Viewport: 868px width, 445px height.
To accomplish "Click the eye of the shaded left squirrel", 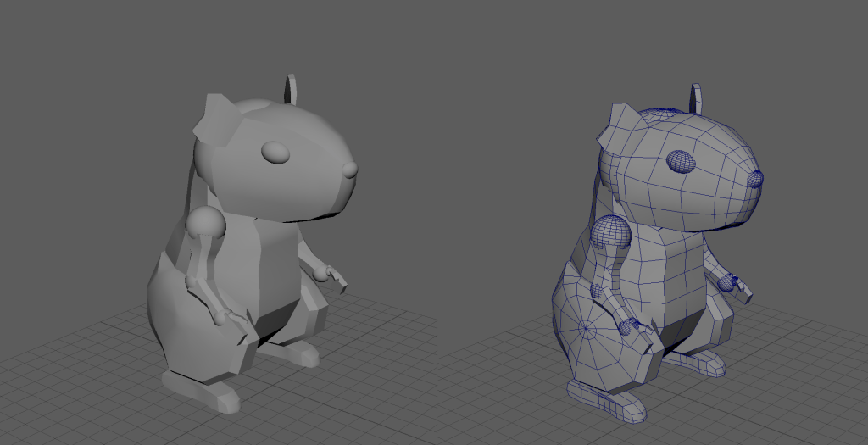I will click(x=275, y=152).
